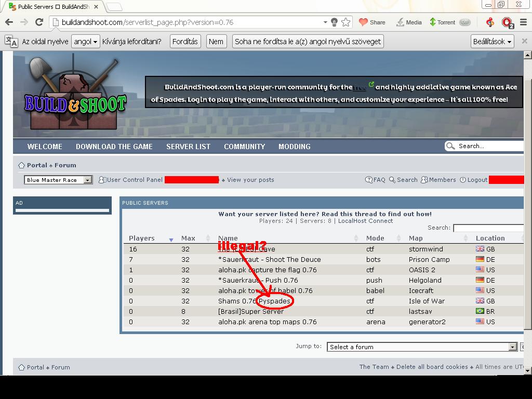Open the Chrome menu hamburger icon
The width and height of the screenshot is (532, 399).
point(523,22)
